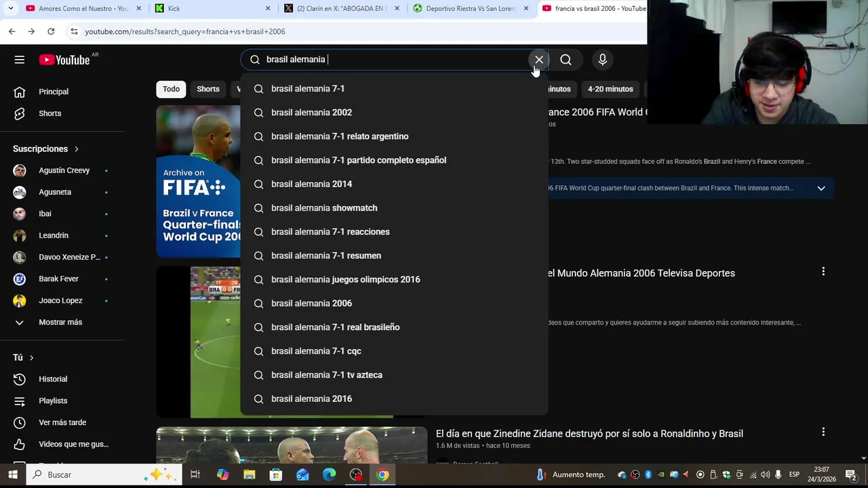Open the FIFA Brazil v France thumbnail

pos(198,182)
